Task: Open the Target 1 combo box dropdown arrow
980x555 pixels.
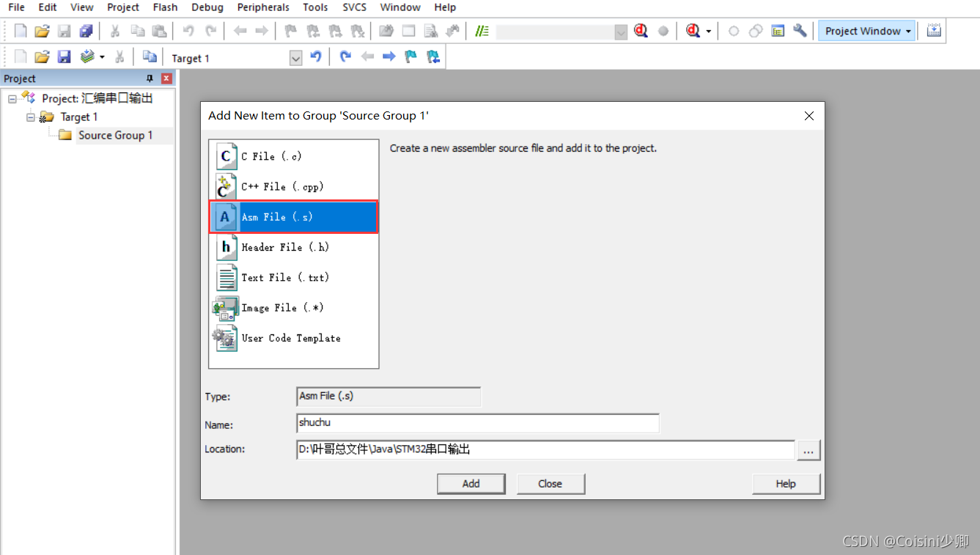Action: pos(296,58)
